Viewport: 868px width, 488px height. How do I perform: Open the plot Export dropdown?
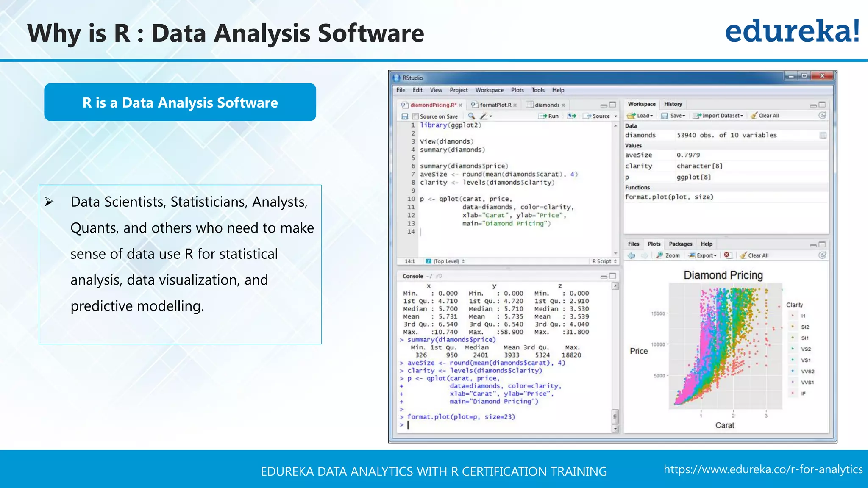pyautogui.click(x=703, y=255)
